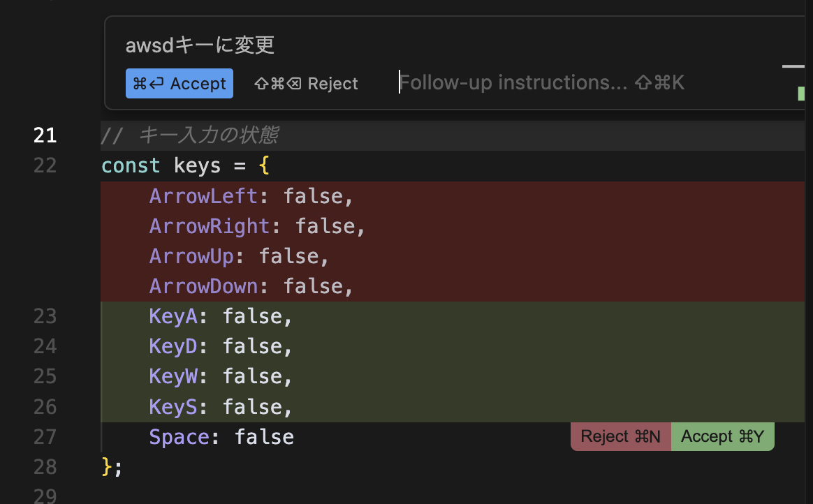The image size is (813, 504).
Task: Click the ⌘Y shortcut label in Accept button
Action: 753,436
